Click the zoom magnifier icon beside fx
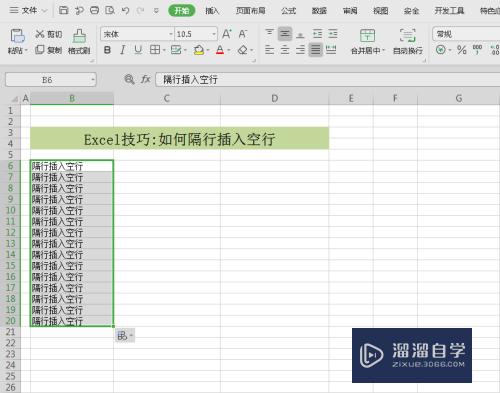The image size is (500, 393). pos(129,80)
